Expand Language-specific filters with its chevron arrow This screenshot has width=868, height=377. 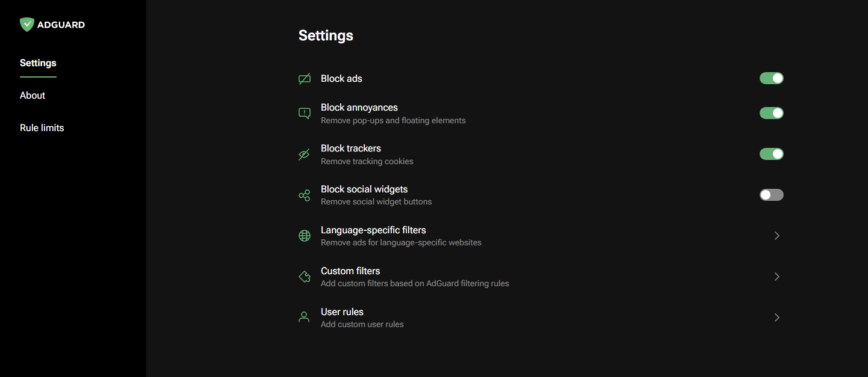coord(777,236)
